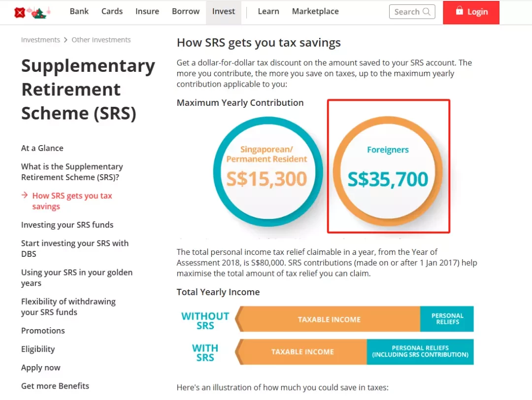The image size is (532, 400).
Task: Open the Eligibility sidebar link
Action: (x=38, y=349)
